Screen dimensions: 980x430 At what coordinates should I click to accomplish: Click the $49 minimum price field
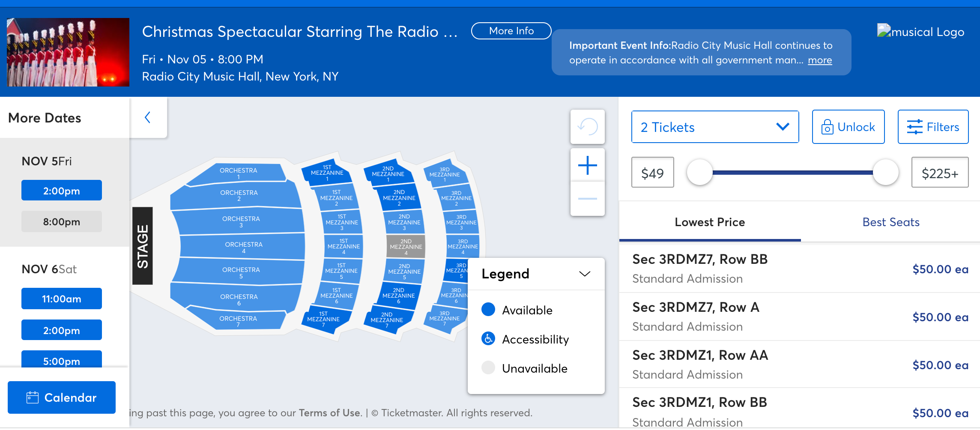tap(652, 172)
